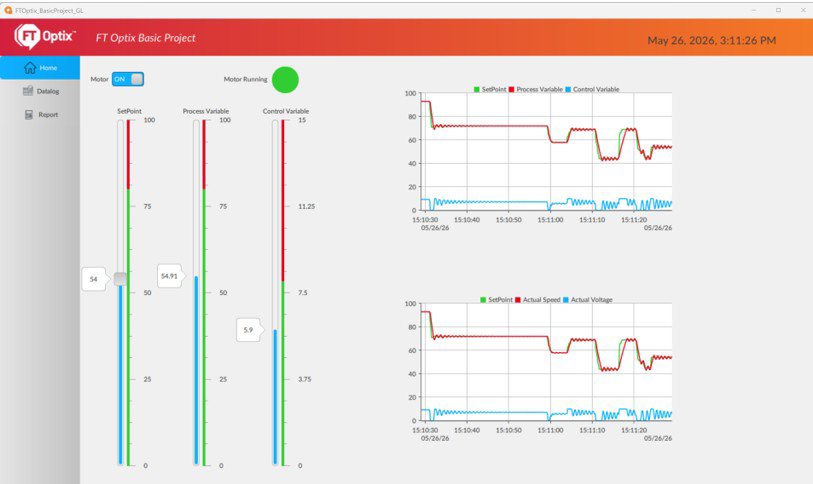Toggle Process Variable series in top legend
Image resolution: width=813 pixels, height=484 pixels.
pos(536,89)
